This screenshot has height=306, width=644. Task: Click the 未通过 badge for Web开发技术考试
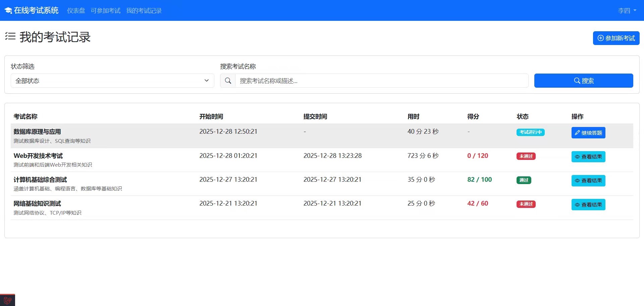[x=526, y=156]
